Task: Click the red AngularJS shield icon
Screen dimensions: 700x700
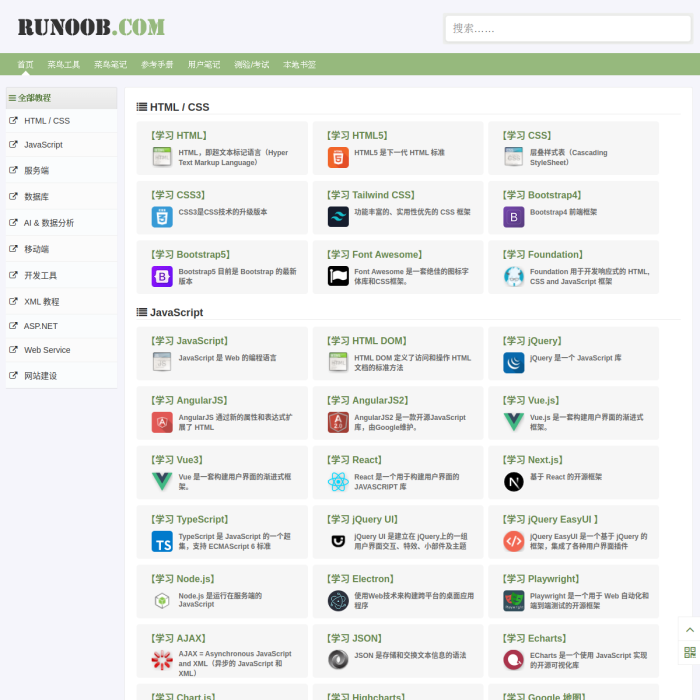Action: (x=162, y=423)
